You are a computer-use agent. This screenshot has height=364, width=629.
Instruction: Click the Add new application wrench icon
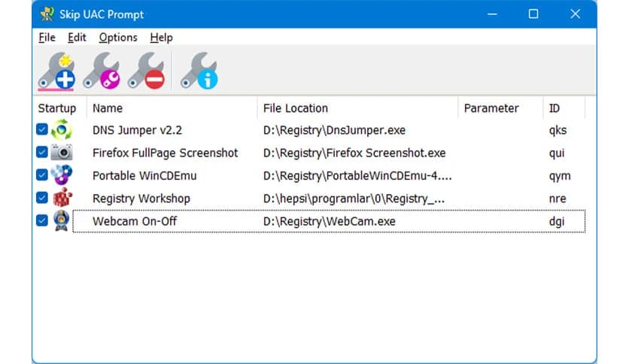(56, 70)
